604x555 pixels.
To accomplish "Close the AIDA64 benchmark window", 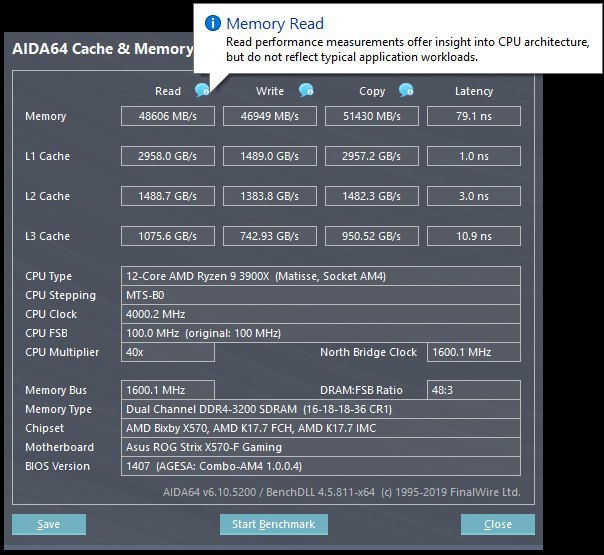I will point(498,524).
